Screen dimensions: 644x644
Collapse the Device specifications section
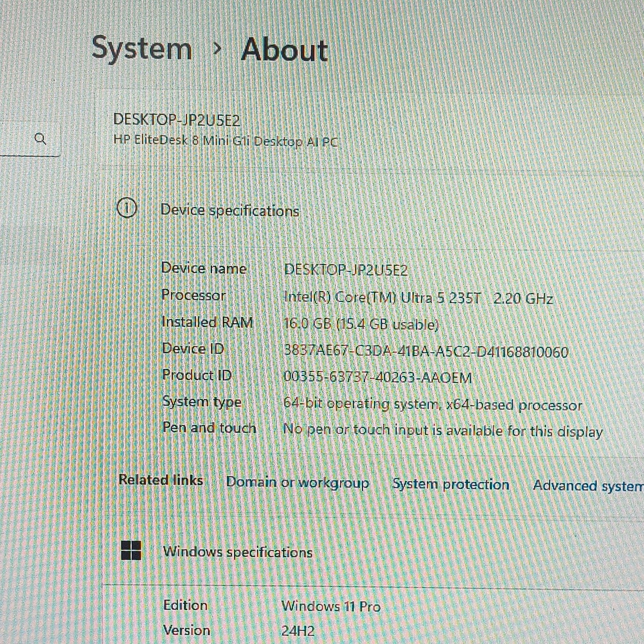pyautogui.click(x=230, y=210)
